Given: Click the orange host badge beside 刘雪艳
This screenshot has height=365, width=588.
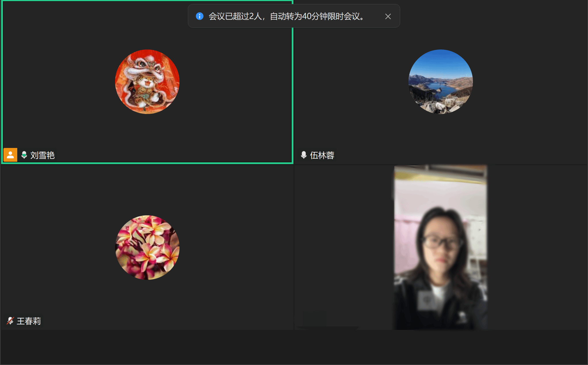Looking at the screenshot, I should pyautogui.click(x=10, y=155).
